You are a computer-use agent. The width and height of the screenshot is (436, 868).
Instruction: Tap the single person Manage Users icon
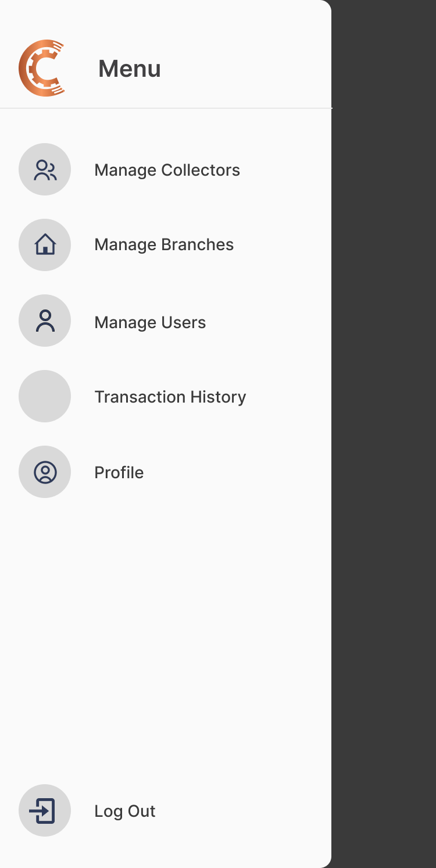point(45,321)
